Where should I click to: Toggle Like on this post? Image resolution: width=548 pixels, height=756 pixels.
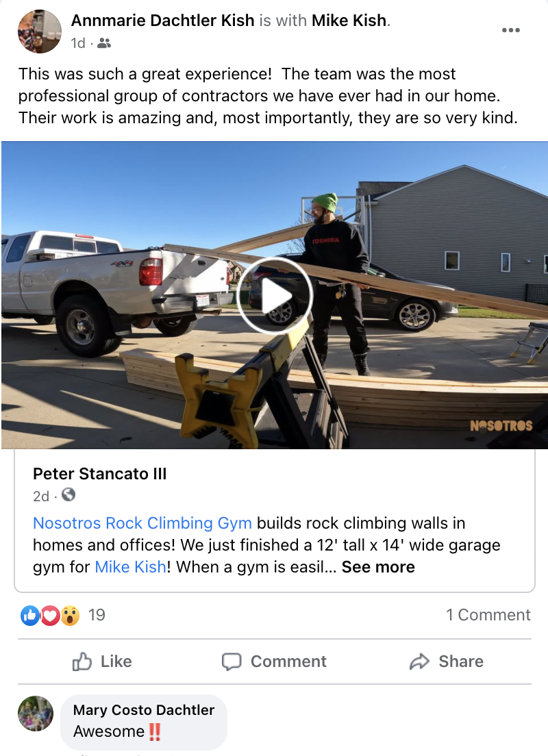(102, 661)
